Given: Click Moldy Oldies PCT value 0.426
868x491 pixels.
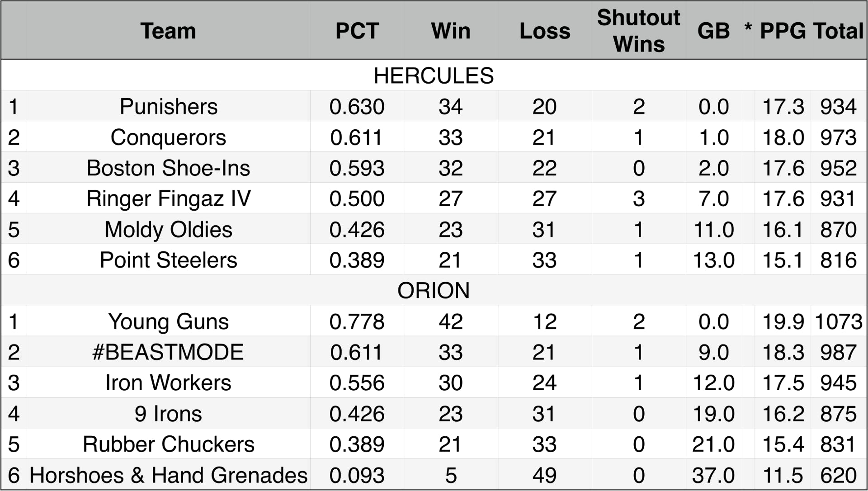Looking at the screenshot, I should point(357,230).
